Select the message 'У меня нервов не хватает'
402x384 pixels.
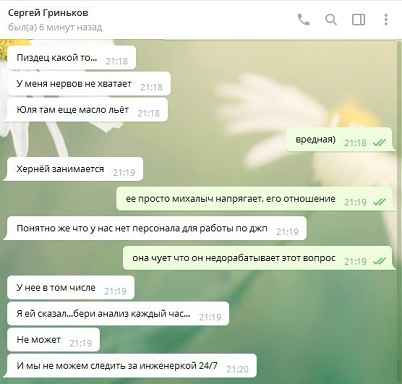(x=89, y=84)
